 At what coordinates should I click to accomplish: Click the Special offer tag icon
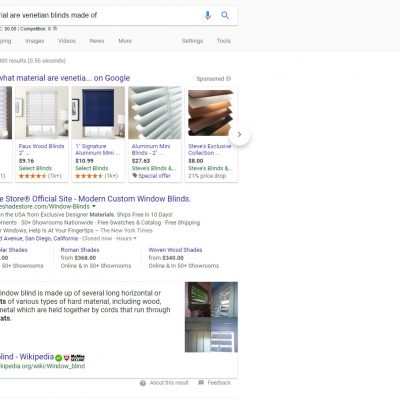pos(135,176)
